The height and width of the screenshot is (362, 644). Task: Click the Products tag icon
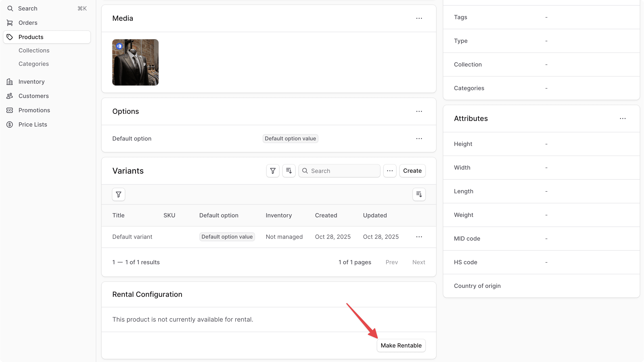pyautogui.click(x=10, y=37)
